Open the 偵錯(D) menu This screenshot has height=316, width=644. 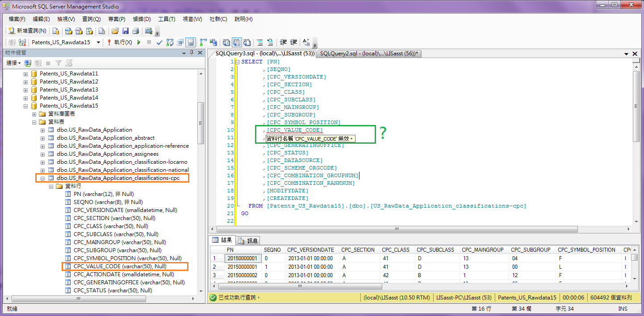[142, 19]
